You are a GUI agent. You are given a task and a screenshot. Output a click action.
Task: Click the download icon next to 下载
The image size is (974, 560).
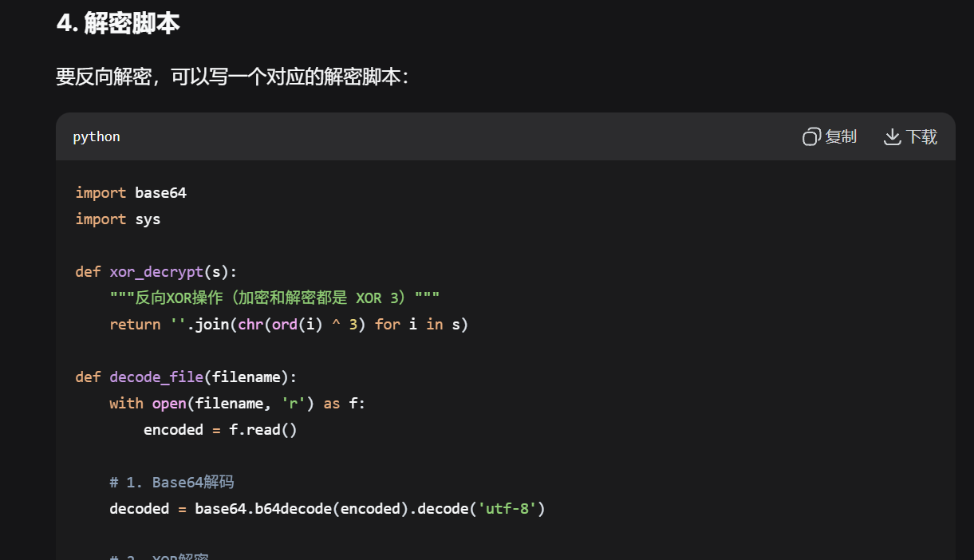click(x=891, y=136)
